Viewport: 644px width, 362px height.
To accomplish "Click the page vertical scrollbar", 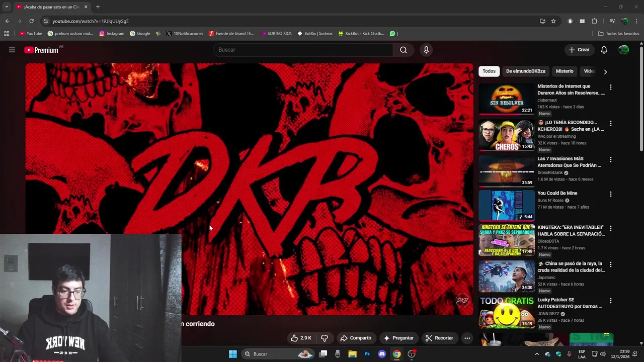I will tap(641, 98).
